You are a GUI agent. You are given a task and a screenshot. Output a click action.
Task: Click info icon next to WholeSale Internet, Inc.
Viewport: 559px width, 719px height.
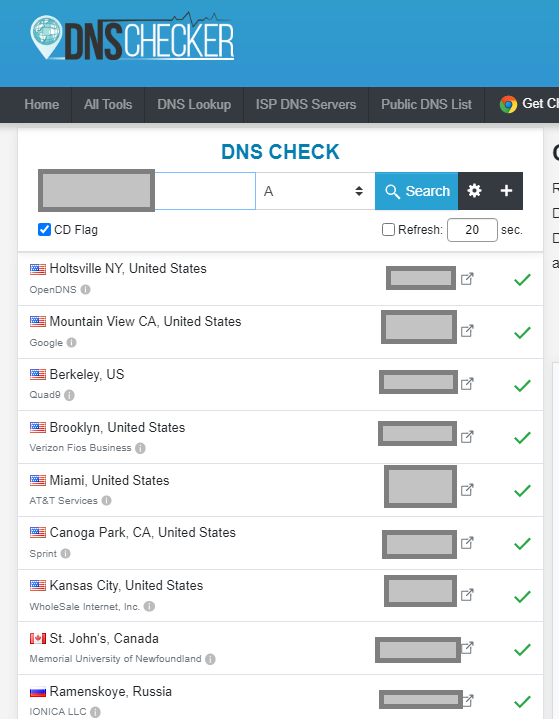(x=149, y=606)
